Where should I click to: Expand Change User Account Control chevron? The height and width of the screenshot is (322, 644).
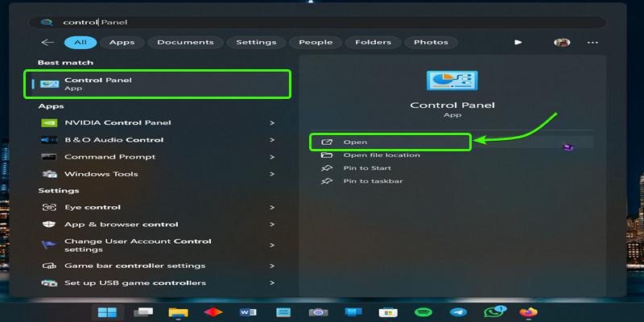272,246
